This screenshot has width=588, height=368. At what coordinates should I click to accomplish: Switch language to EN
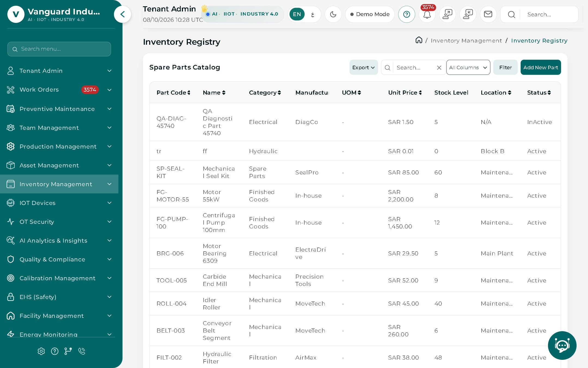coord(297,14)
